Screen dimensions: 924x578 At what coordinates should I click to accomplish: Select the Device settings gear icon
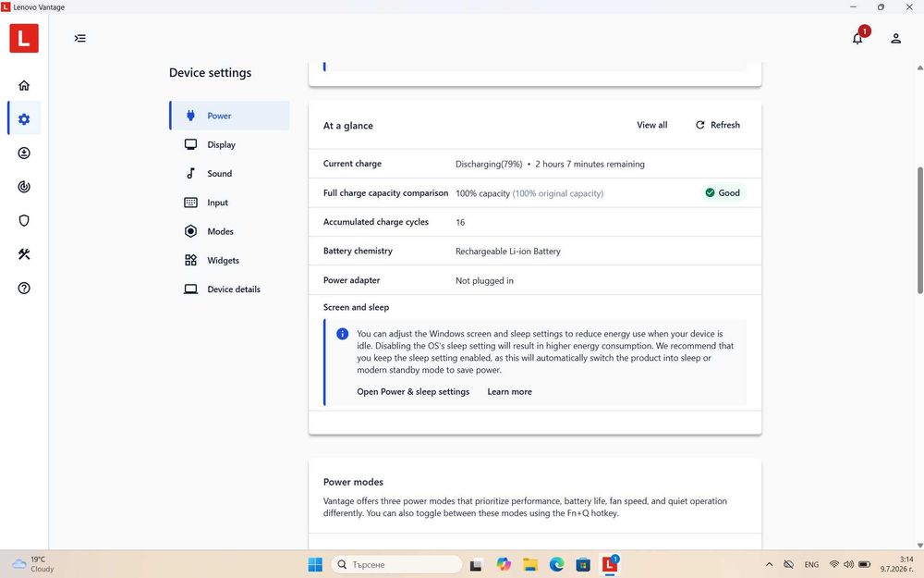(x=24, y=119)
